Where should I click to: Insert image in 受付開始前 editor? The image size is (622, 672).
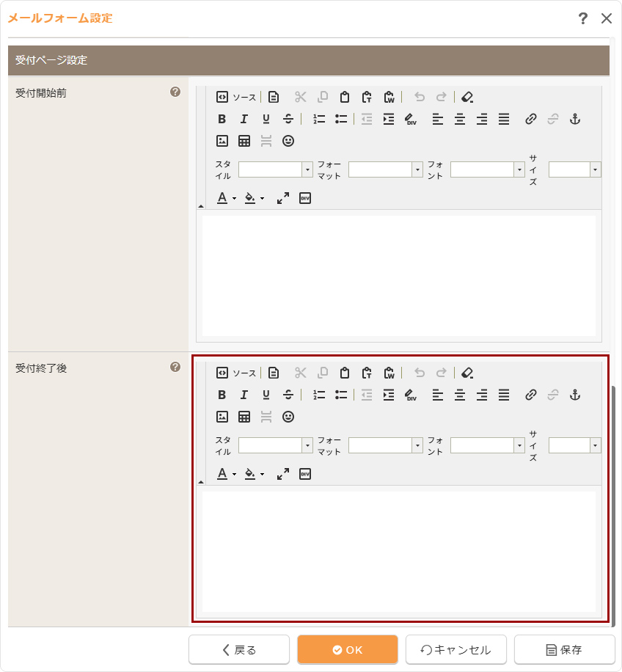pos(222,141)
